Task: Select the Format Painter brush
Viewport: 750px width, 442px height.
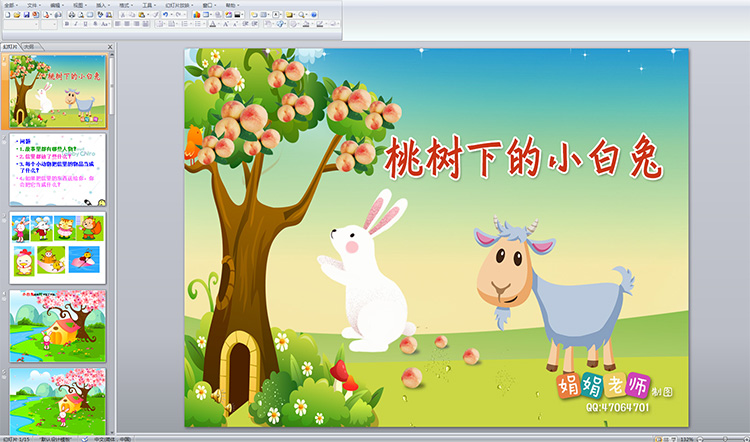Action: (x=155, y=15)
